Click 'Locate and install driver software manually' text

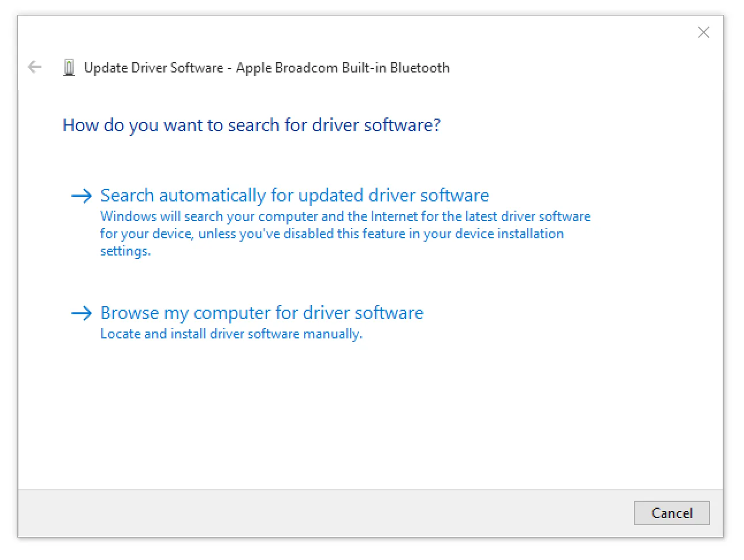[x=231, y=334]
